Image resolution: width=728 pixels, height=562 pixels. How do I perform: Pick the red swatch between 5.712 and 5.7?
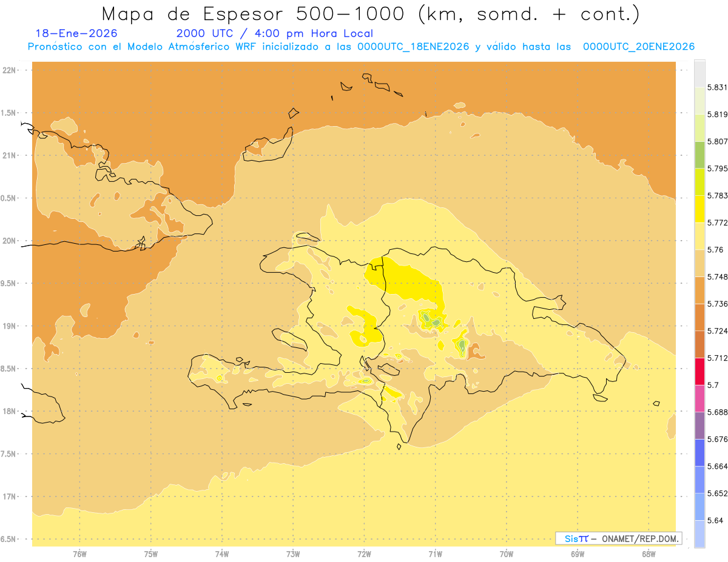699,371
